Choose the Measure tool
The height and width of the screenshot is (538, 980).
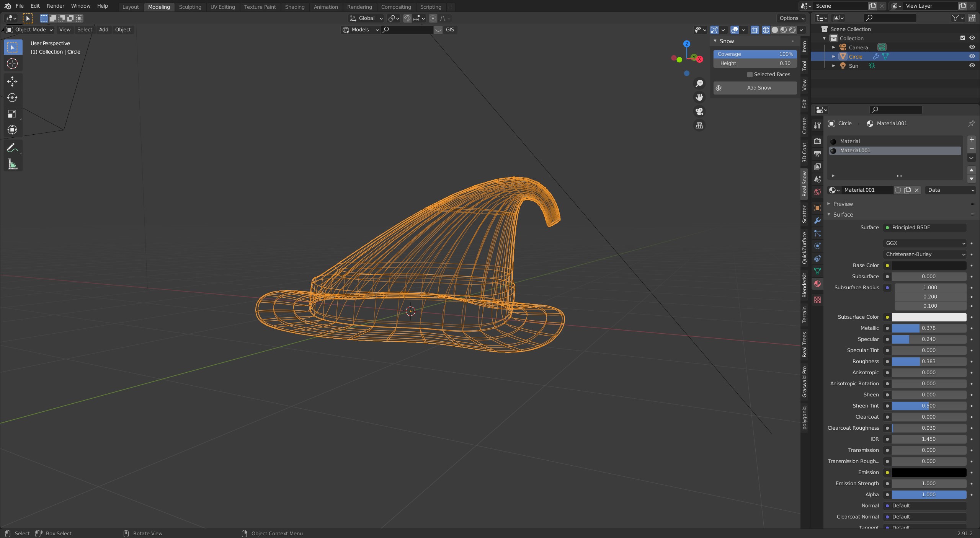pyautogui.click(x=12, y=165)
